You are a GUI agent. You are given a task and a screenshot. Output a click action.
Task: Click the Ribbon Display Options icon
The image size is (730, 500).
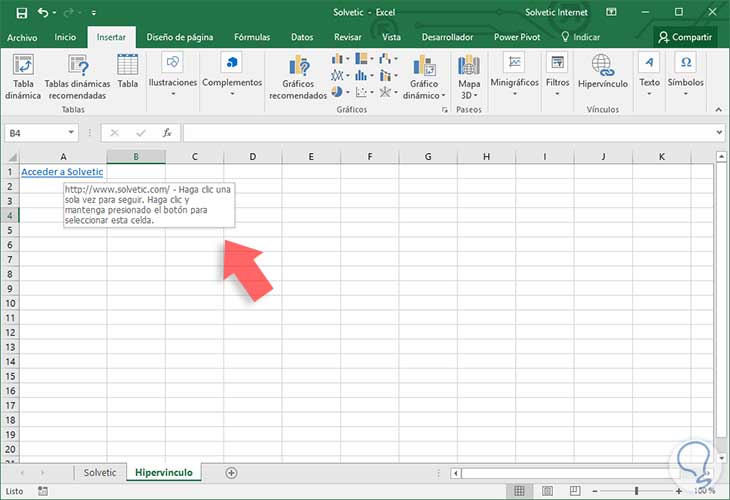(x=611, y=12)
